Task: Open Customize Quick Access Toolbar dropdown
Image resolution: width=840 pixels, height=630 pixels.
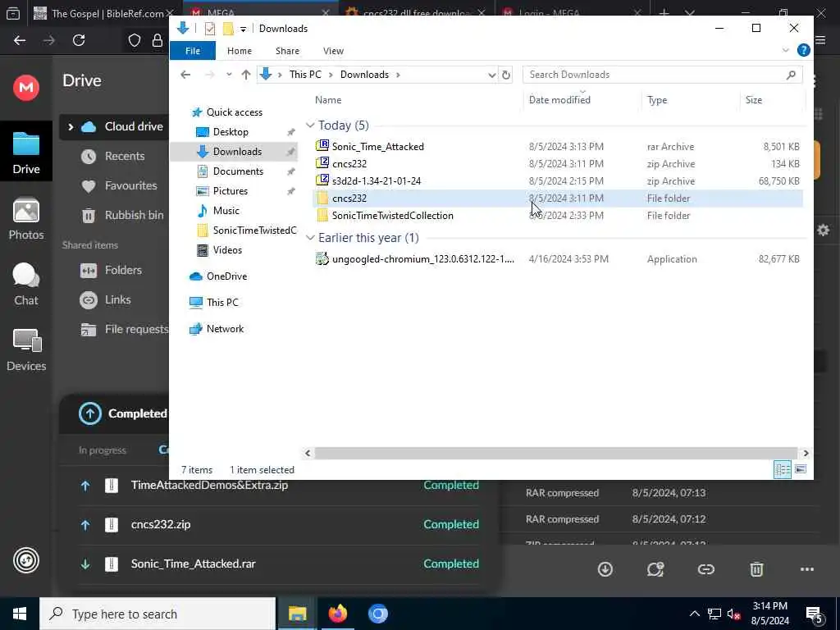Action: (x=243, y=29)
